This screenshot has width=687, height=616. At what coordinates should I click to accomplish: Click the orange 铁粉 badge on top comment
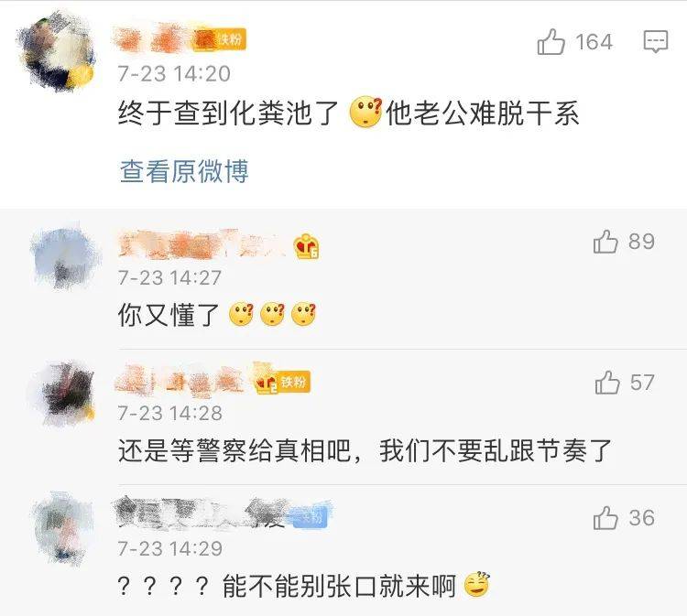point(221,40)
